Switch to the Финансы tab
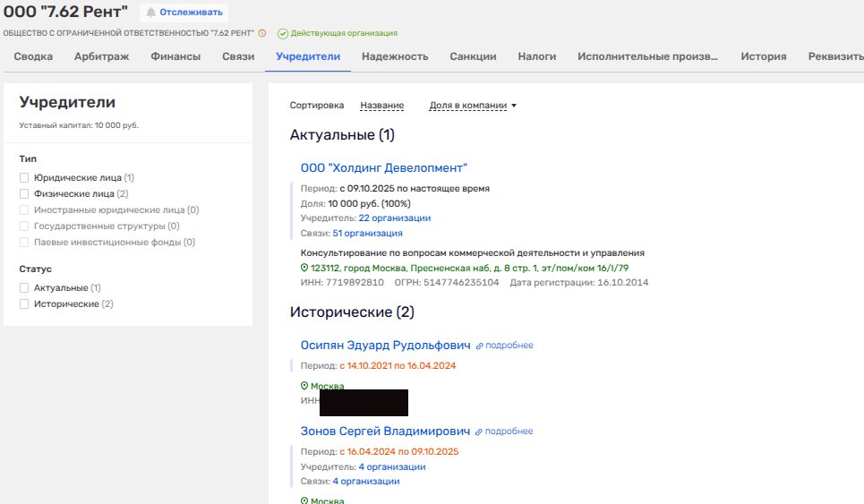 click(175, 56)
